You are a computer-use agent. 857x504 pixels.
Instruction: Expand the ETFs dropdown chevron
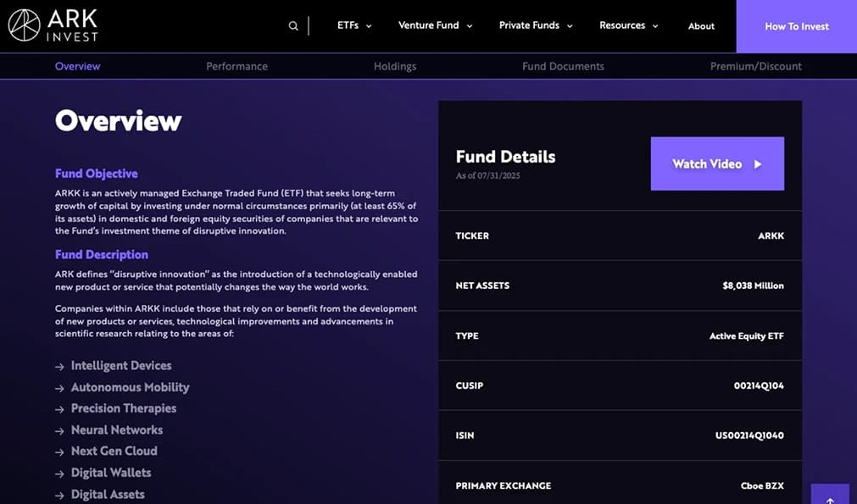pos(369,26)
